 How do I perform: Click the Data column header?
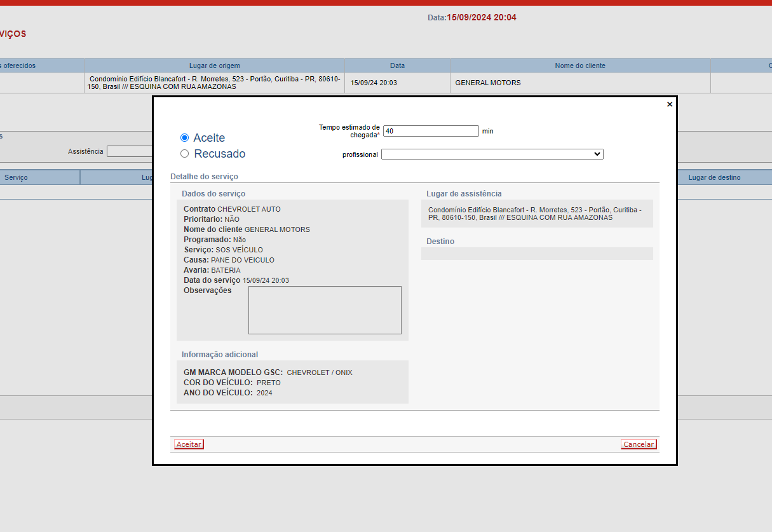397,65
